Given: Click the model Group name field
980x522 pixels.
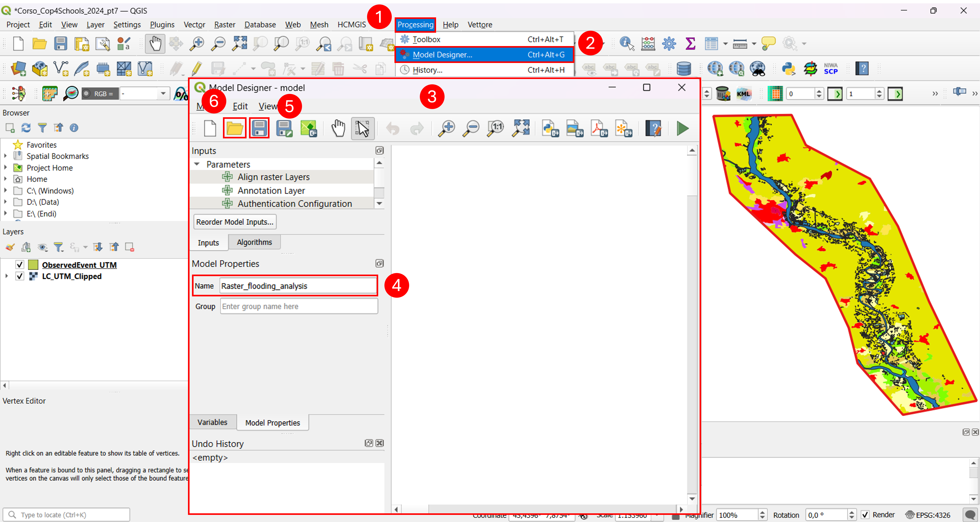Looking at the screenshot, I should coord(299,306).
